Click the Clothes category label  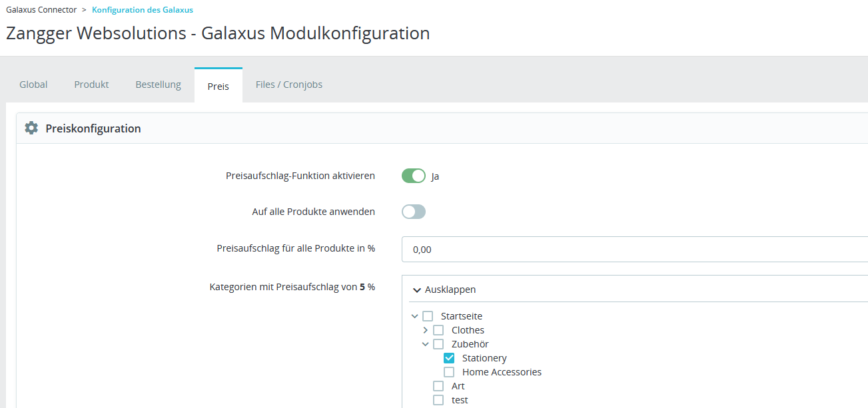[468, 330]
